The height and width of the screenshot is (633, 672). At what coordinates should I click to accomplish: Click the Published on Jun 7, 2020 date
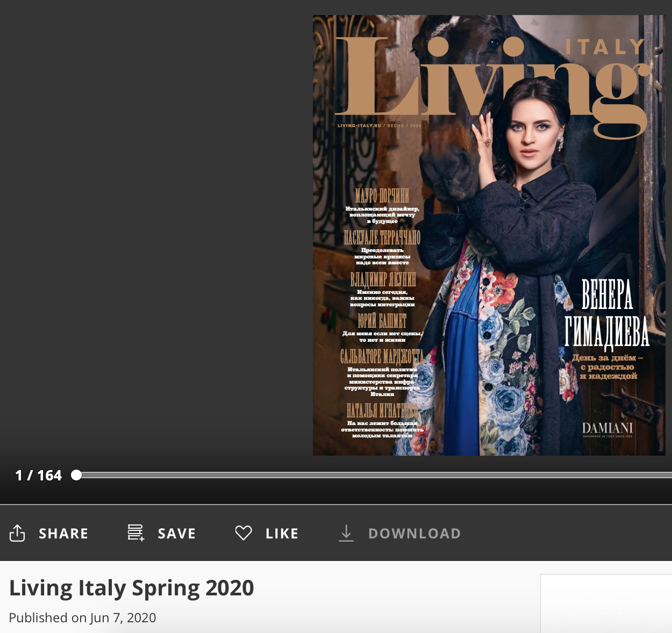coord(82,618)
